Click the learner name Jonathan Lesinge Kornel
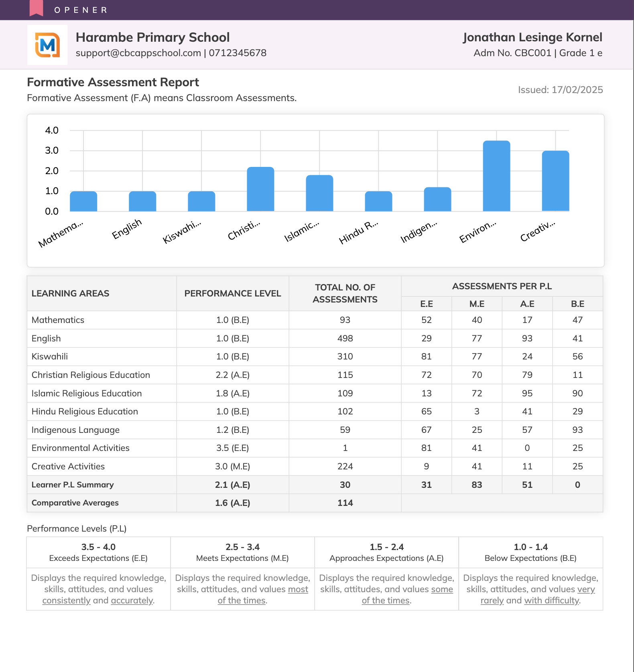Image resolution: width=634 pixels, height=672 pixels. click(532, 37)
